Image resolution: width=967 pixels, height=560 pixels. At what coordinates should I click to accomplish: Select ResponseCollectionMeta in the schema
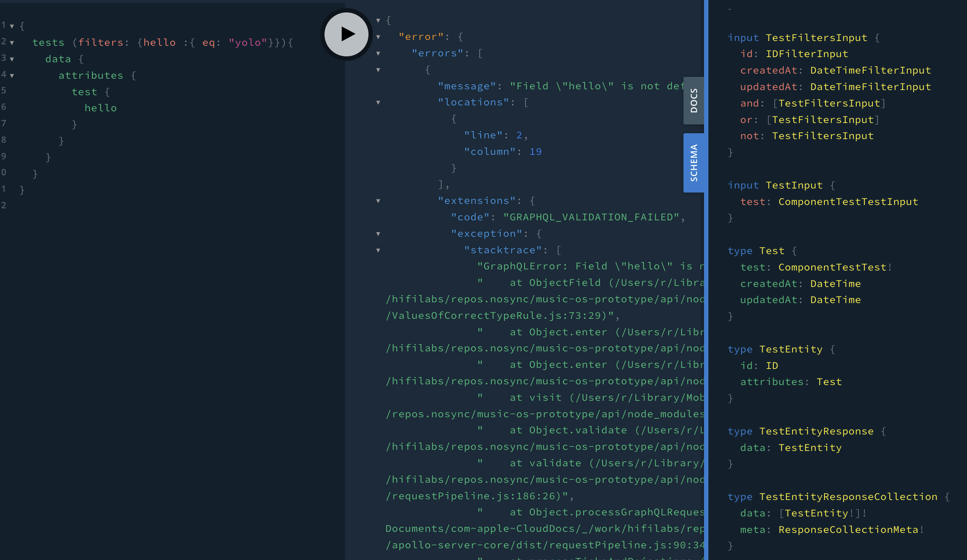coord(850,529)
